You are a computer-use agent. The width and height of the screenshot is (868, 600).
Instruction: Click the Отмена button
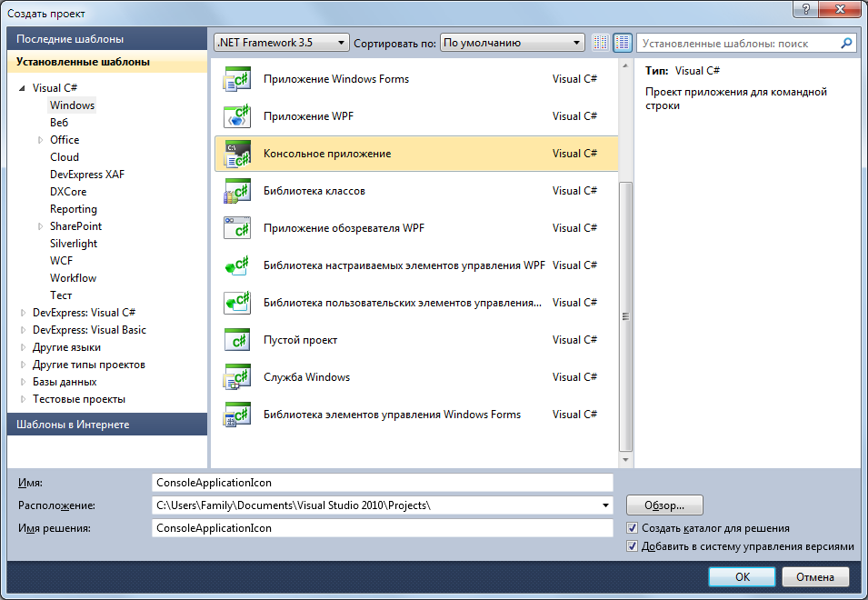pos(815,576)
